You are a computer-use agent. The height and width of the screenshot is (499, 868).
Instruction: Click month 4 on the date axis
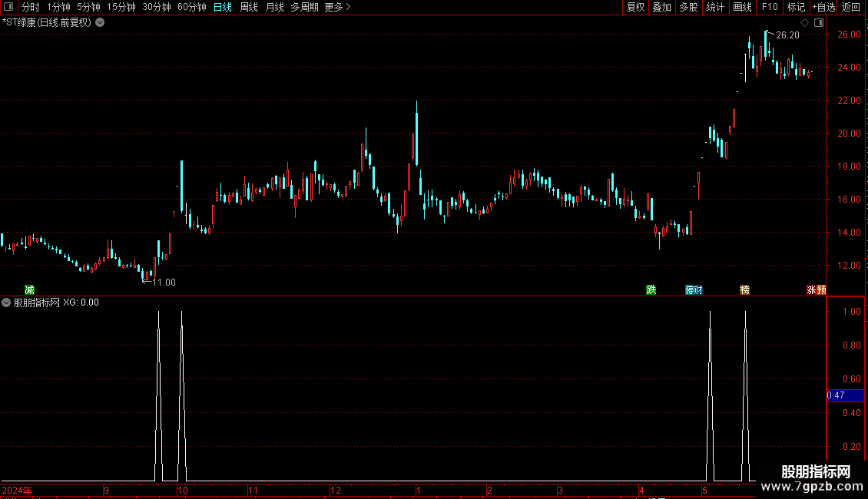[641, 490]
